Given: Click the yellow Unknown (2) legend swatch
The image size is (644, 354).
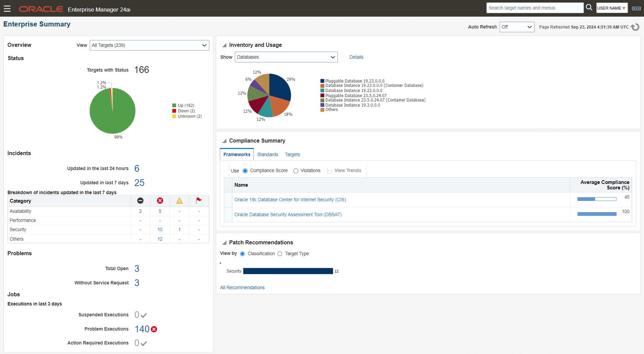Looking at the screenshot, I should click(174, 116).
